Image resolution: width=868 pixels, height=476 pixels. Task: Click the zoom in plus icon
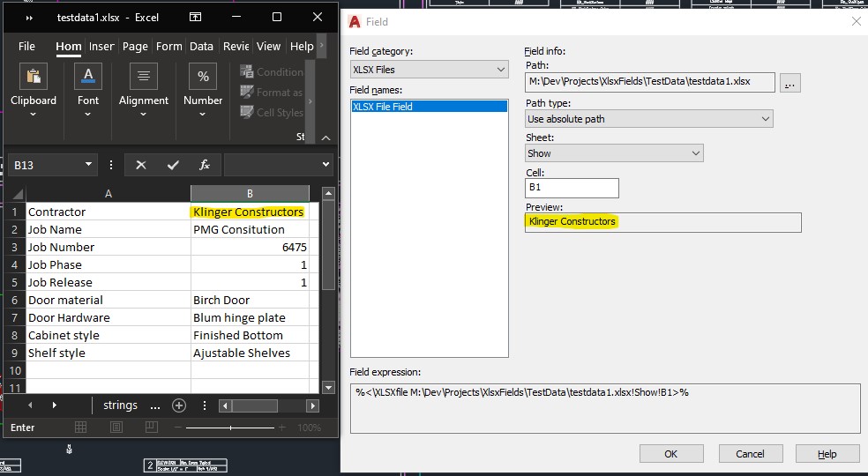(281, 428)
